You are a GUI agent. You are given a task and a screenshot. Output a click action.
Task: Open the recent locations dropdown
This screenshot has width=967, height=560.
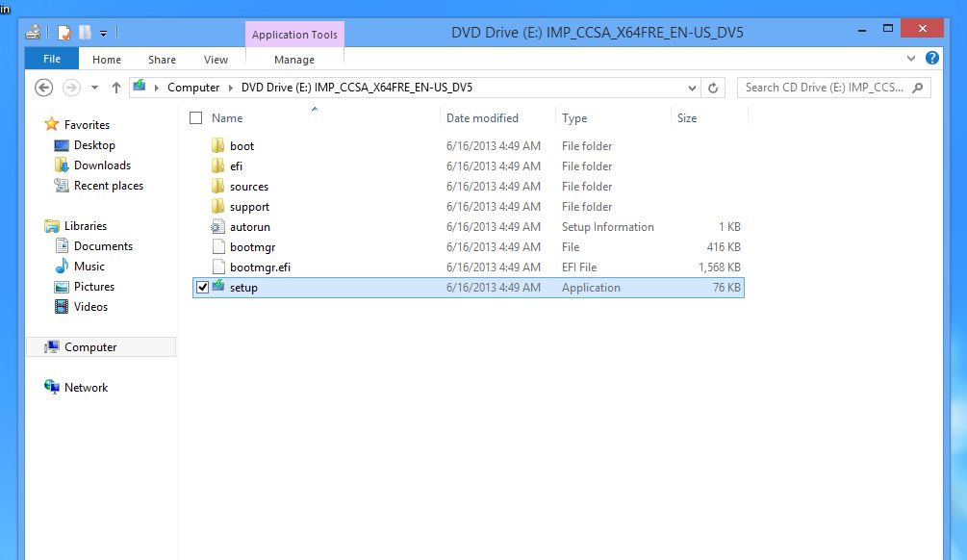coord(94,88)
